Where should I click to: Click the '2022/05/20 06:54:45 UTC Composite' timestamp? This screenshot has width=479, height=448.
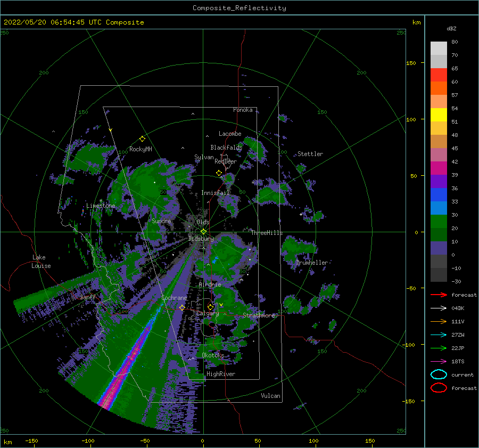click(x=73, y=22)
